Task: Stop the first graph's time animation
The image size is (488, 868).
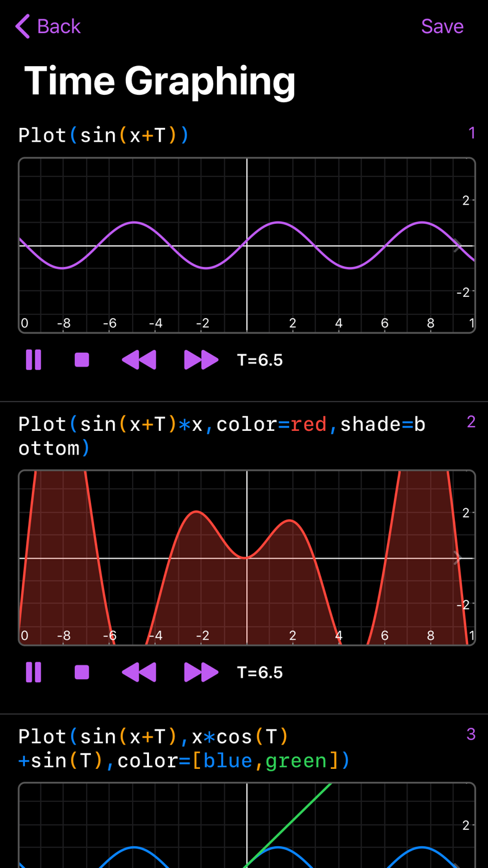Action: click(82, 360)
